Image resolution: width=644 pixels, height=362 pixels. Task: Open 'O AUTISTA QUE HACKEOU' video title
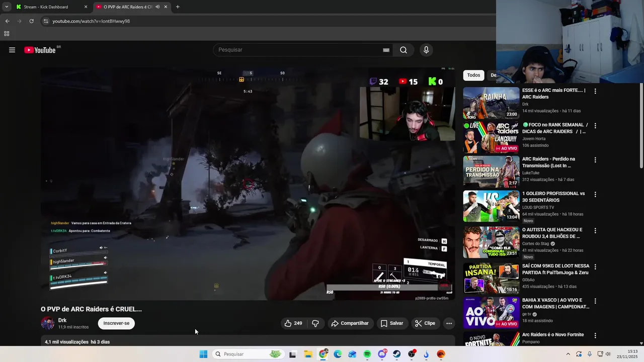pyautogui.click(x=552, y=233)
